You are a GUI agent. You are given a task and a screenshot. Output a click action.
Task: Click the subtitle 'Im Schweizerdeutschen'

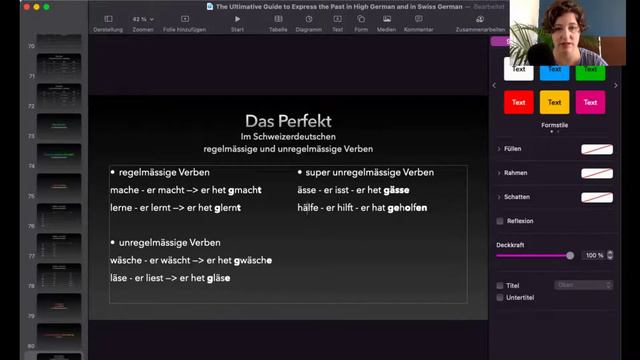click(x=288, y=137)
